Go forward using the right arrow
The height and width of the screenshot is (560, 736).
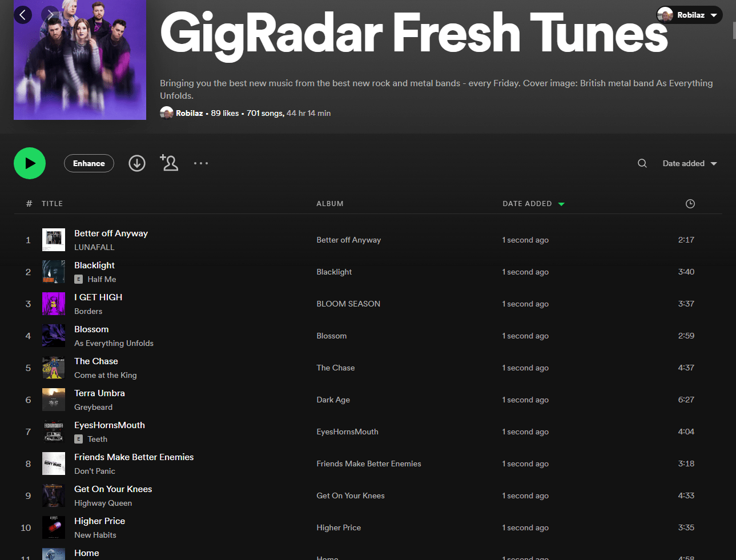(50, 14)
